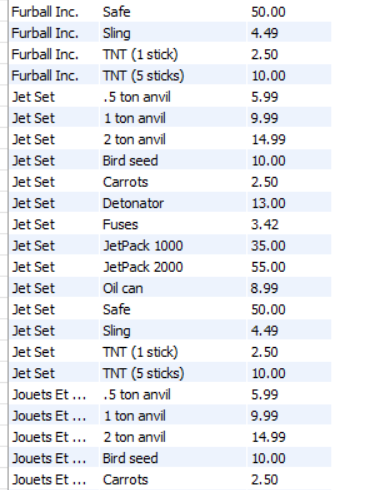Select Furball Inc. TNT (1 stick) cell
This screenshot has height=490, width=367.
[x=173, y=54]
